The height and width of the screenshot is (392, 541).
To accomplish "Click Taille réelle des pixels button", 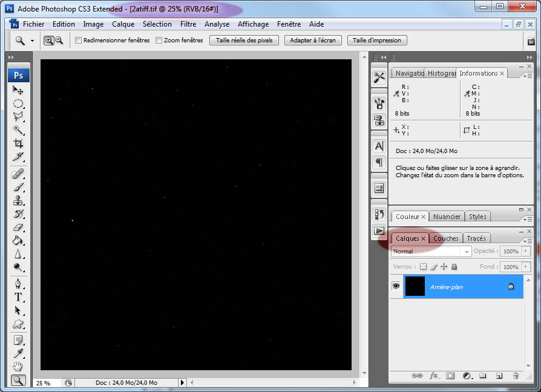I will pos(244,41).
